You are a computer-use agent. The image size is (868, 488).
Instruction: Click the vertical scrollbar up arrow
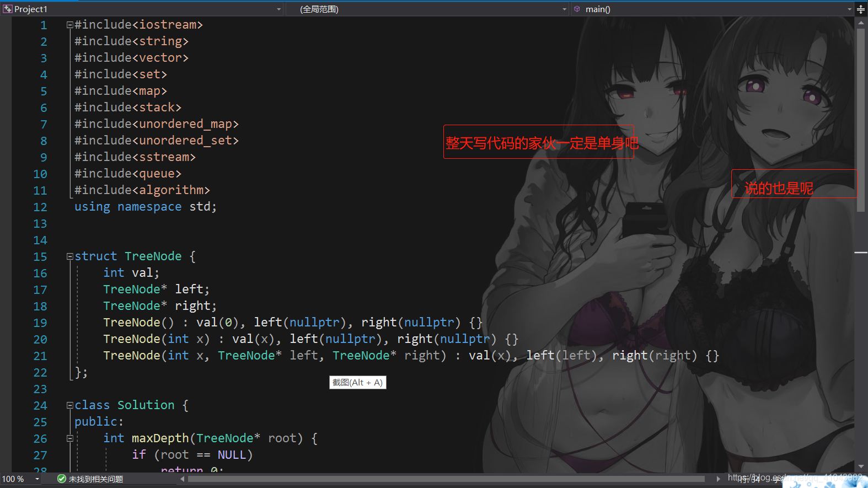[861, 23]
